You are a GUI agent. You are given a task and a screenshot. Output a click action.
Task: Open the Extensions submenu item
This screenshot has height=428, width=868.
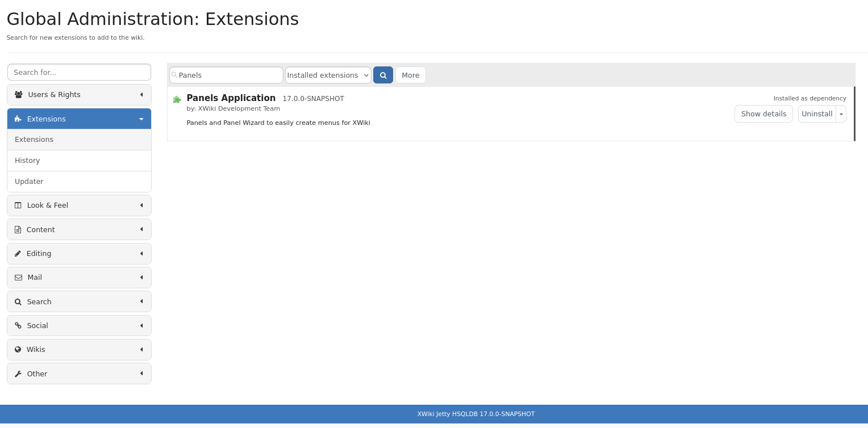click(79, 140)
